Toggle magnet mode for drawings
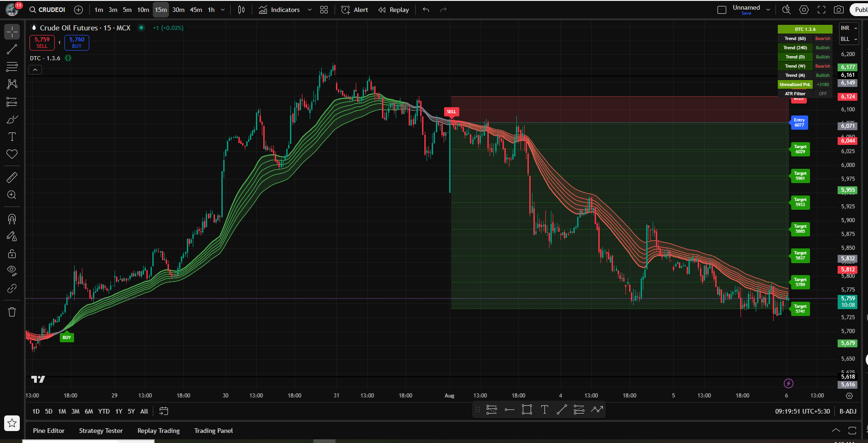 12,219
